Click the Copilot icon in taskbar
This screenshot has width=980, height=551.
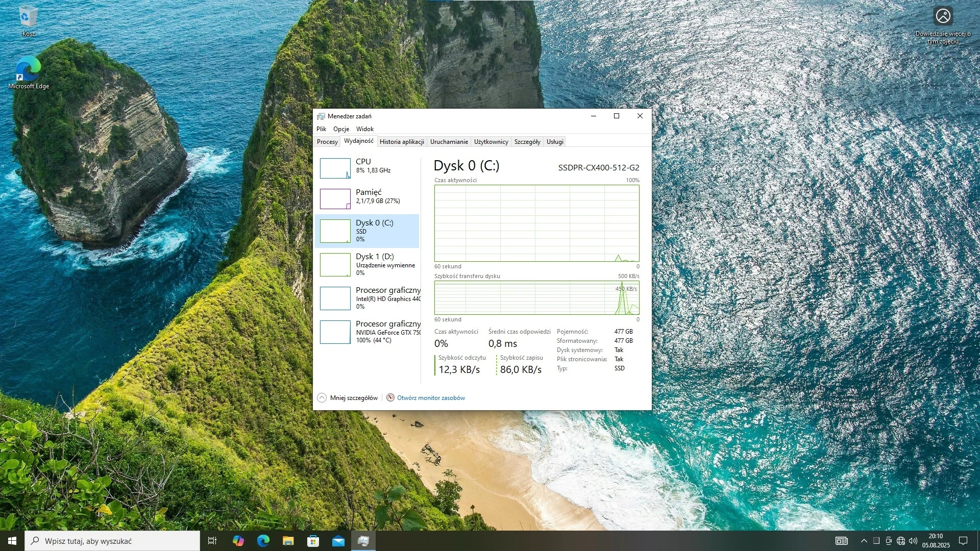point(238,541)
